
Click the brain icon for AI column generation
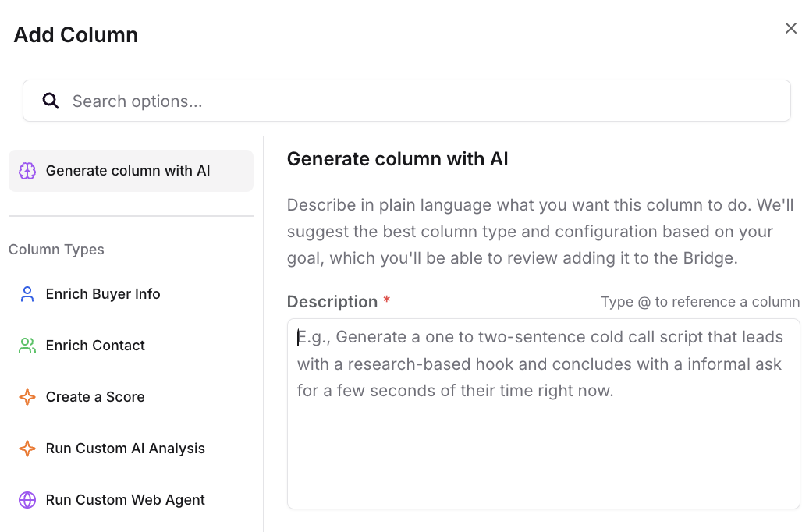27,171
